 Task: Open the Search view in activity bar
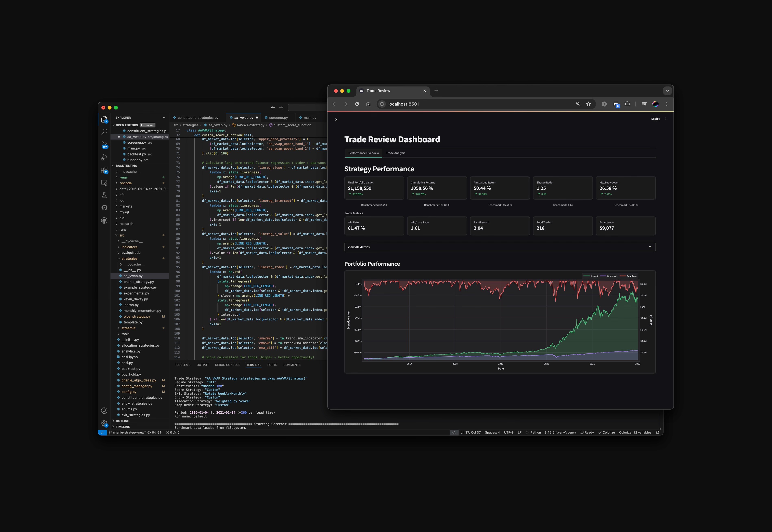104,132
